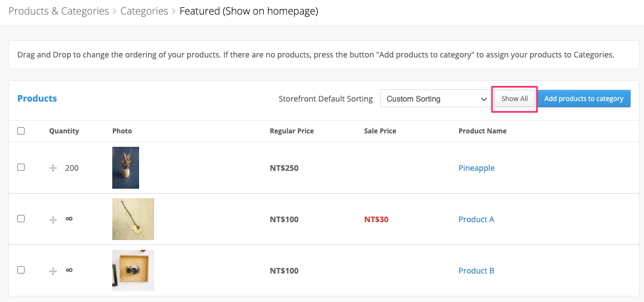Check the Pineapple row checkbox
Image resolution: width=644 pixels, height=302 pixels.
click(x=21, y=167)
